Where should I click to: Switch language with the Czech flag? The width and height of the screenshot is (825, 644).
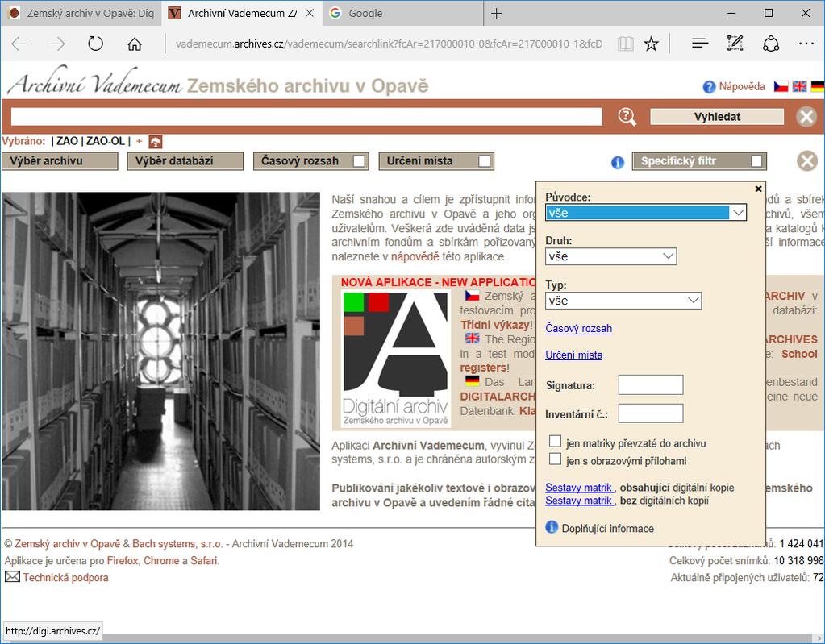coord(781,86)
